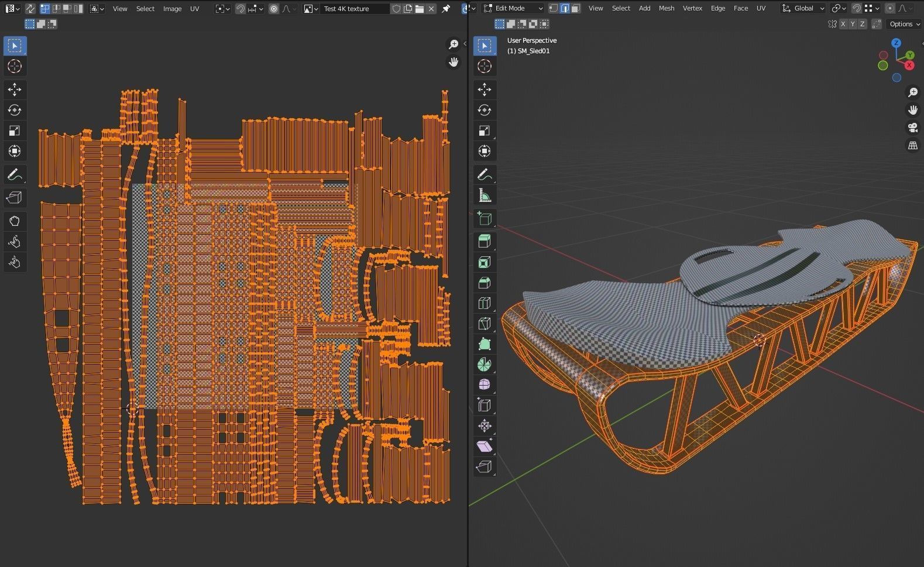Click the blue Z axis on navigation gizmo

[896, 43]
